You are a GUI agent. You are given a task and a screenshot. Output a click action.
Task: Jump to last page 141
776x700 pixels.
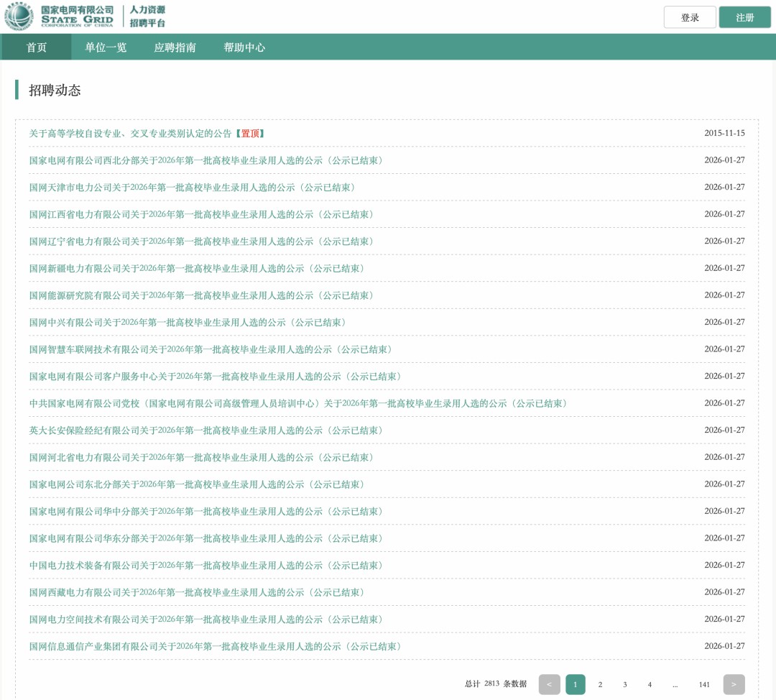(704, 685)
